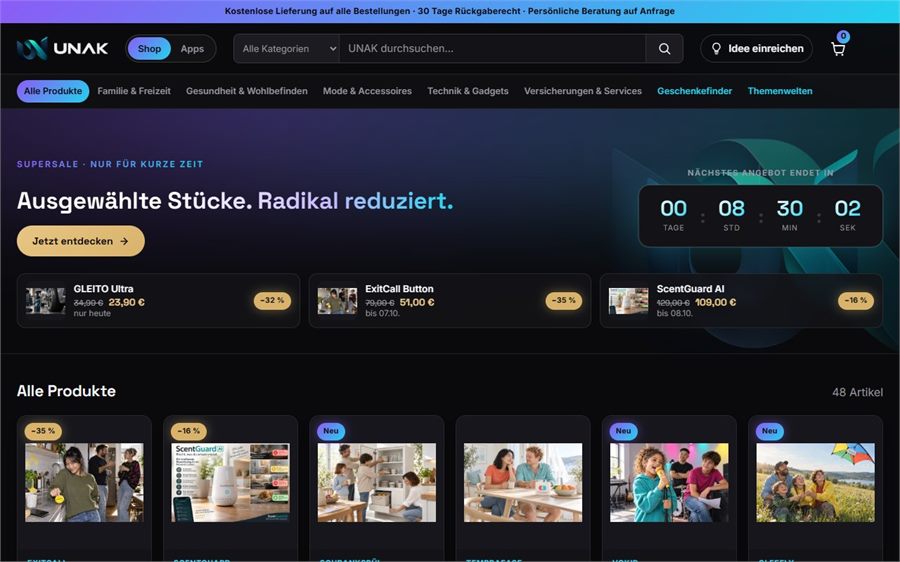Open the product image of a couple at a table
Screen dimensions: 900x562
tap(523, 482)
